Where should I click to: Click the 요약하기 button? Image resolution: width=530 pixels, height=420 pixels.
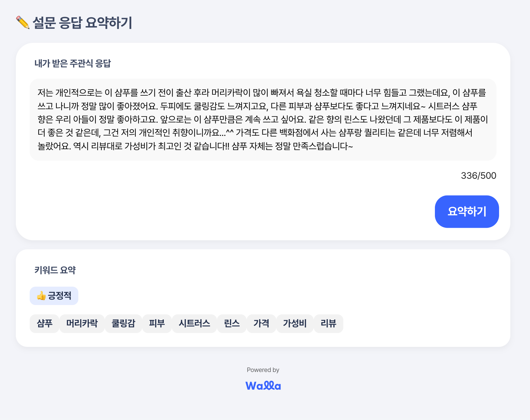pos(467,212)
